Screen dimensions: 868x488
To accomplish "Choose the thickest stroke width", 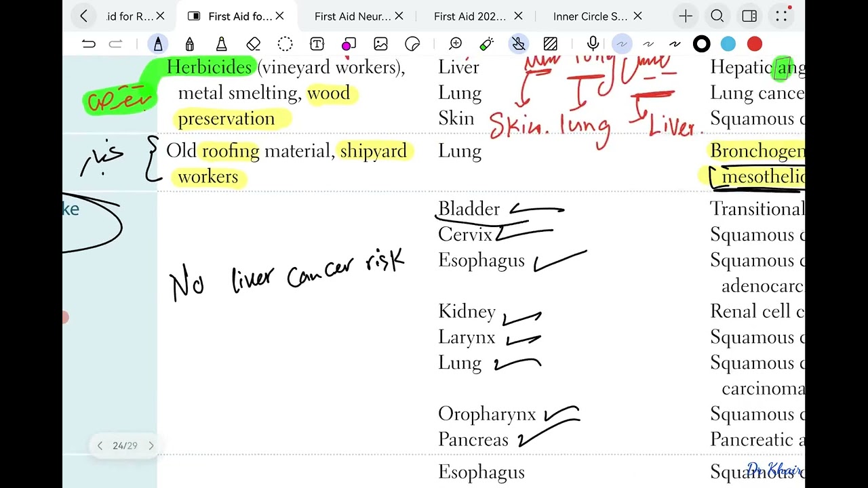I will point(675,44).
